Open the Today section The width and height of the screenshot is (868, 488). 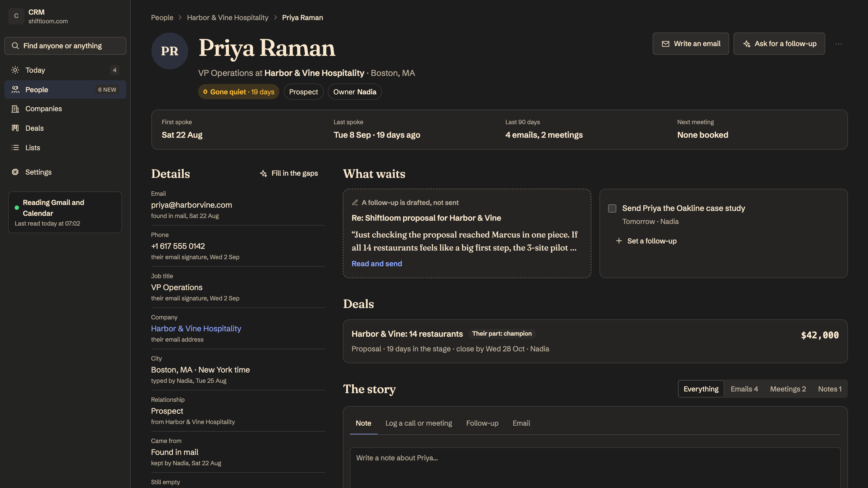tap(65, 70)
